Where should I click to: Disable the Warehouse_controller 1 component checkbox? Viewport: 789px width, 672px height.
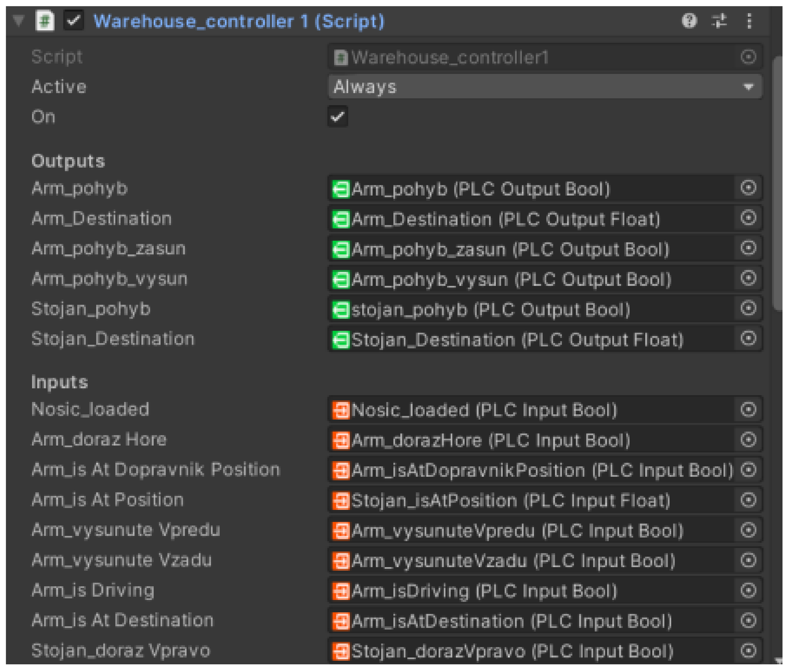pos(73,21)
